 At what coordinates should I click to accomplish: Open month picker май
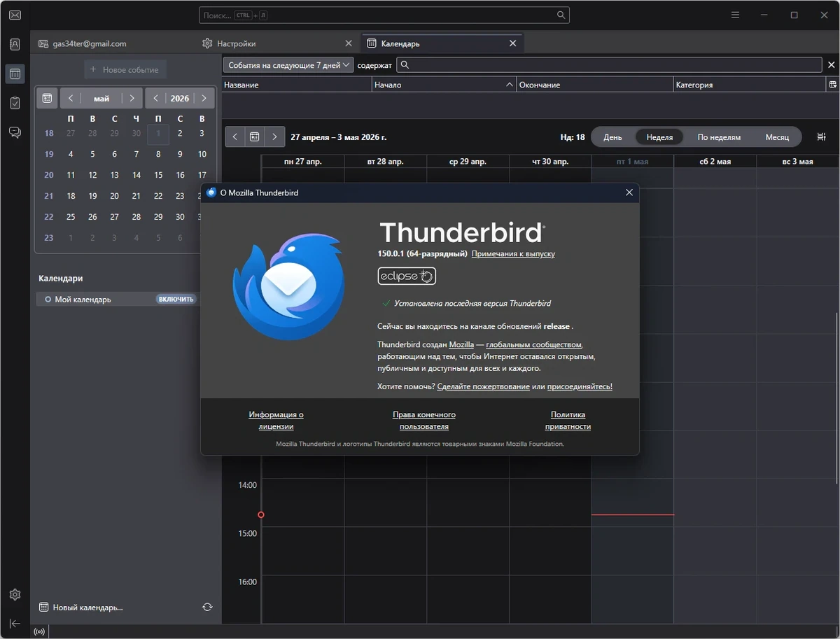tap(101, 98)
